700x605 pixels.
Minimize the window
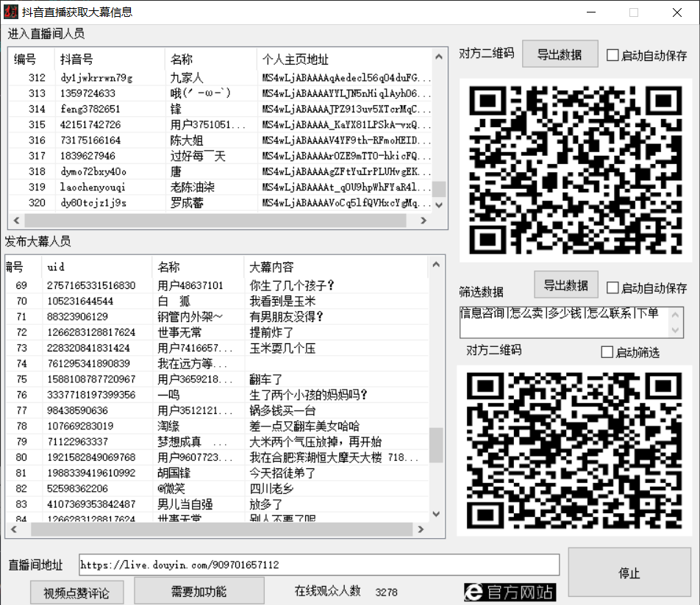pos(591,12)
